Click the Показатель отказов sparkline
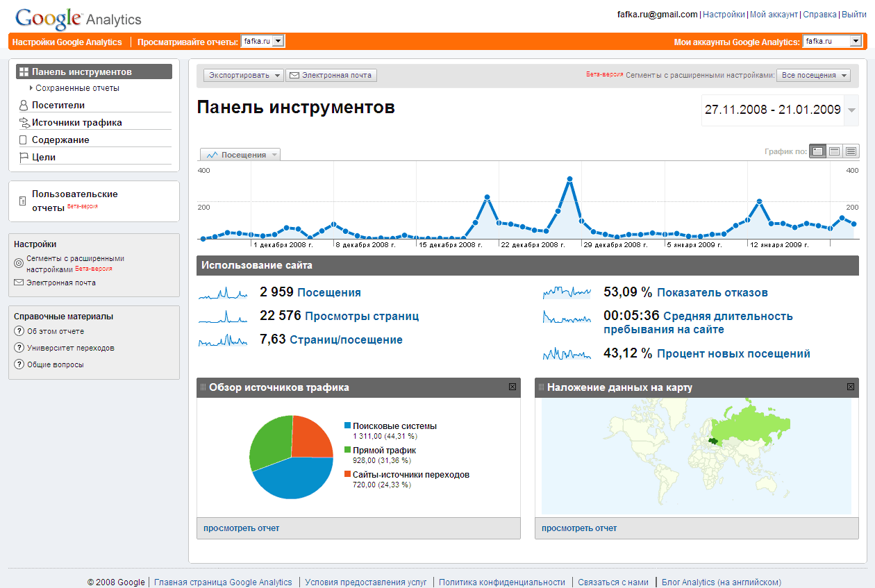875x588 pixels. coord(567,293)
